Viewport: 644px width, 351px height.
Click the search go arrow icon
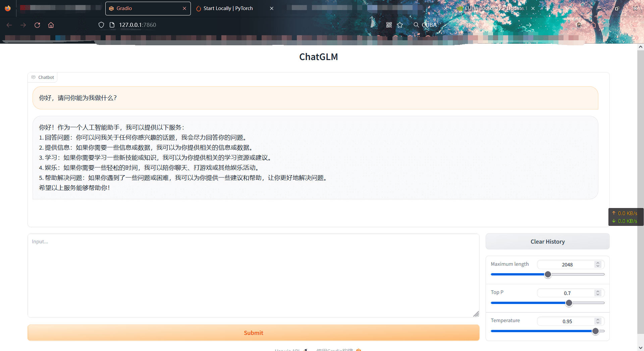point(529,25)
